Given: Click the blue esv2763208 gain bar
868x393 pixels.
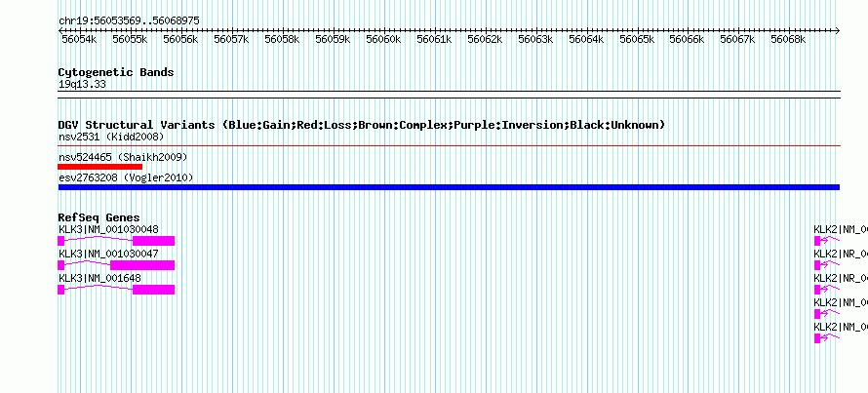Looking at the screenshot, I should point(449,187).
